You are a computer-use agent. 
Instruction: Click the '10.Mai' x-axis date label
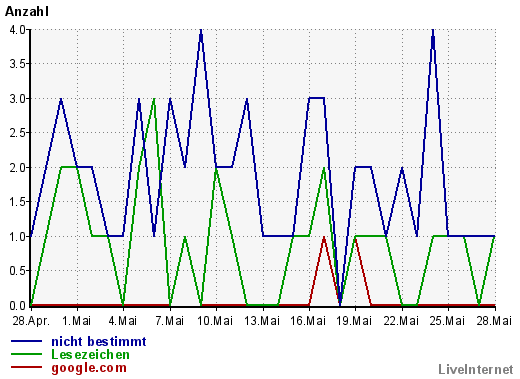click(x=215, y=321)
